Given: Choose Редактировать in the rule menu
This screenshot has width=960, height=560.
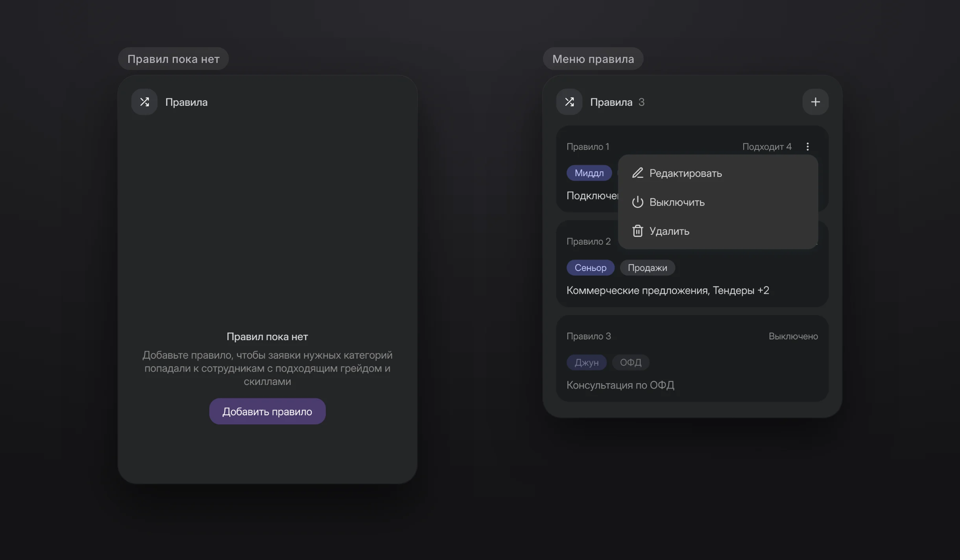Looking at the screenshot, I should (x=718, y=173).
